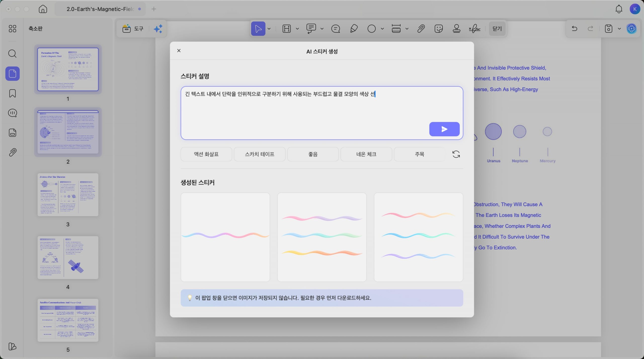This screenshot has width=644, height=359.
Task: Expand the text comment tool dropdown
Action: [x=322, y=29]
